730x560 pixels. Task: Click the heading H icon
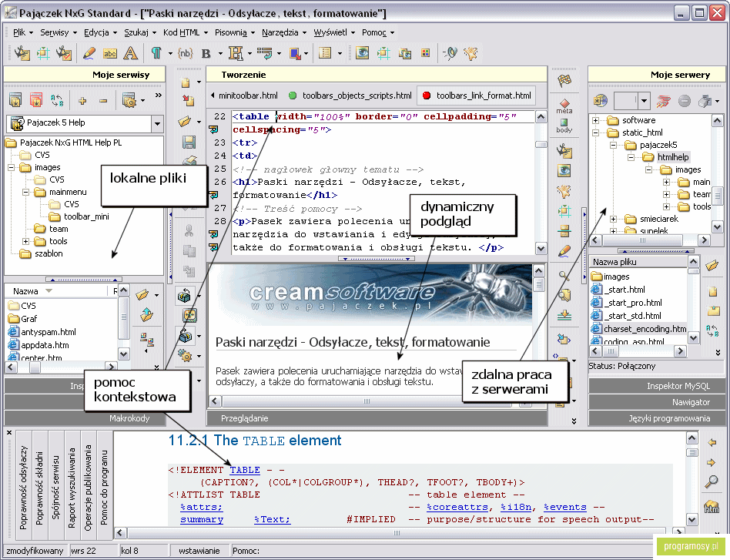pos(236,53)
